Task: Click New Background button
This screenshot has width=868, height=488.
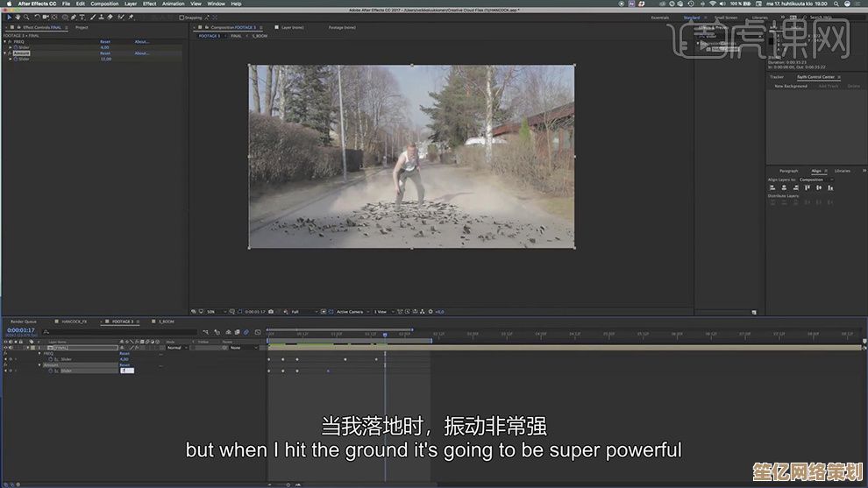Action: point(791,87)
